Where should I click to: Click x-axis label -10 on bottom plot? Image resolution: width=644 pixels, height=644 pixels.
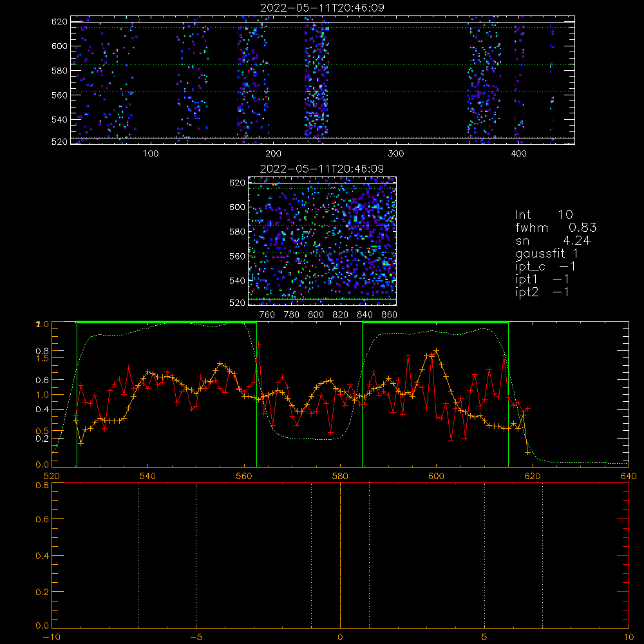pyautogui.click(x=52, y=637)
